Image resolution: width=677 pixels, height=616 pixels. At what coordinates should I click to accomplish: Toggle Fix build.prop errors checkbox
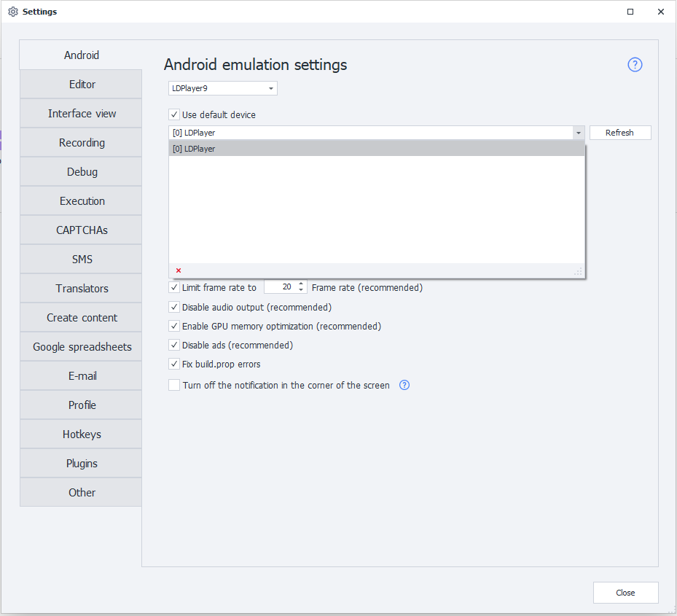coord(174,364)
